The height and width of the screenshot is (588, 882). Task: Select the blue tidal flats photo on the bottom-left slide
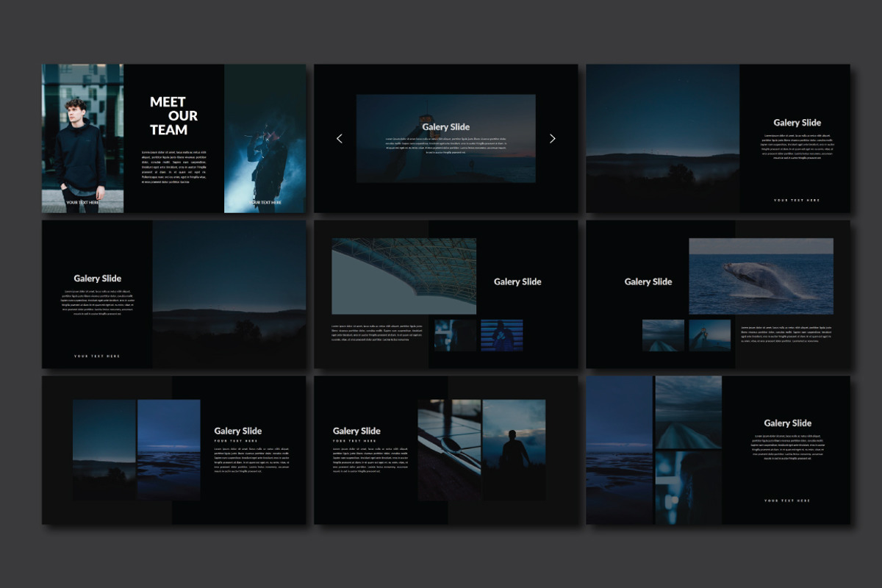pyautogui.click(x=169, y=450)
